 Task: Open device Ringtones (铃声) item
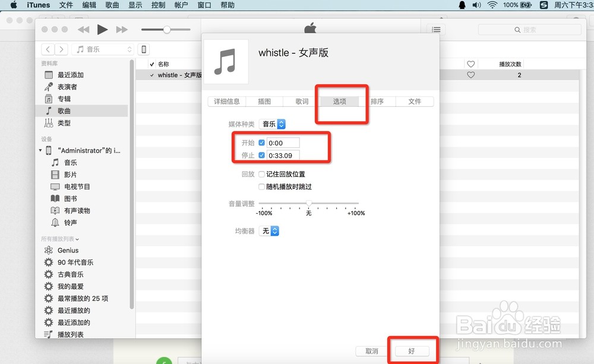click(71, 223)
